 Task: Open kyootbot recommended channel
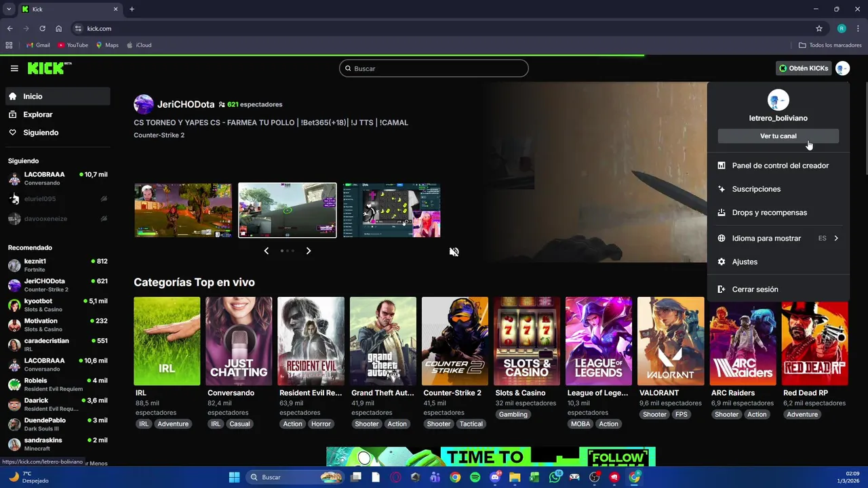point(58,305)
